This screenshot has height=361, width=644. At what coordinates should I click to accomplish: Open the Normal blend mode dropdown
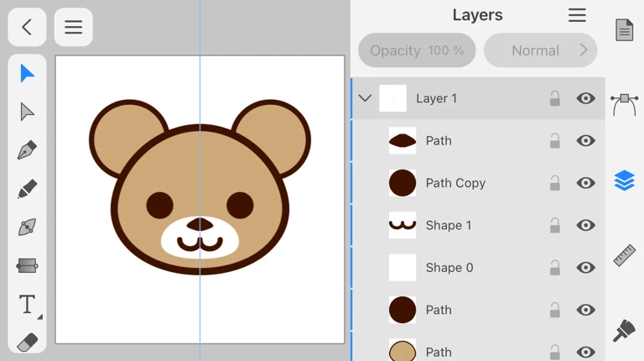pyautogui.click(x=540, y=50)
